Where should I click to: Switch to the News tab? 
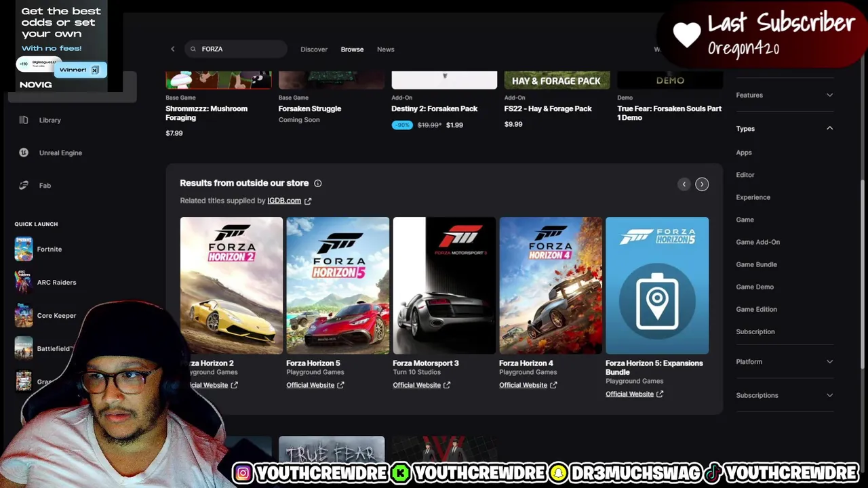point(385,49)
